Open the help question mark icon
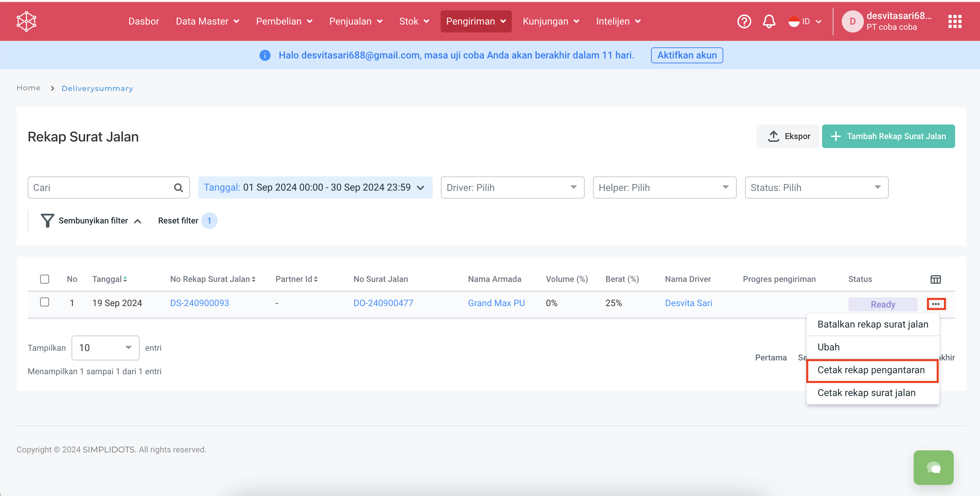This screenshot has width=980, height=496. 744,21
